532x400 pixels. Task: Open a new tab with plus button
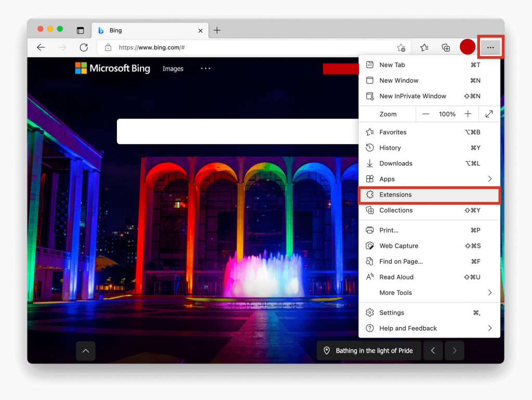(x=217, y=30)
